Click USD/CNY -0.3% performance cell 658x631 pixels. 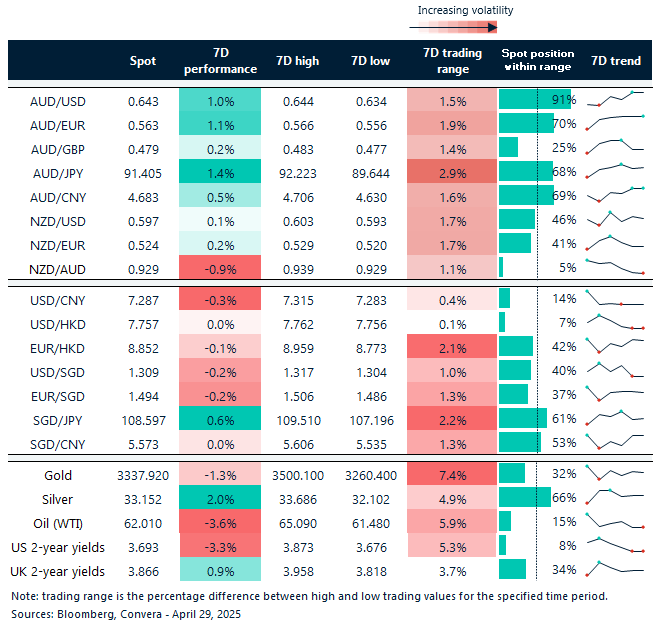pyautogui.click(x=220, y=298)
